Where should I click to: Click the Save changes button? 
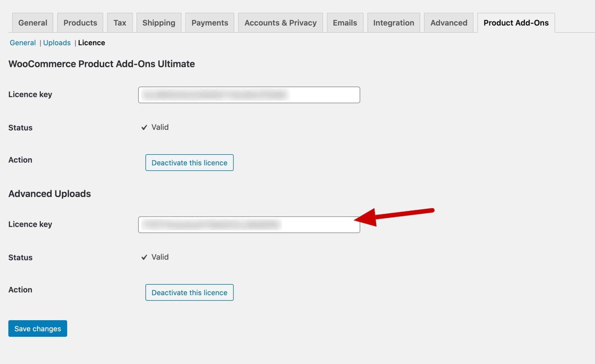(37, 329)
